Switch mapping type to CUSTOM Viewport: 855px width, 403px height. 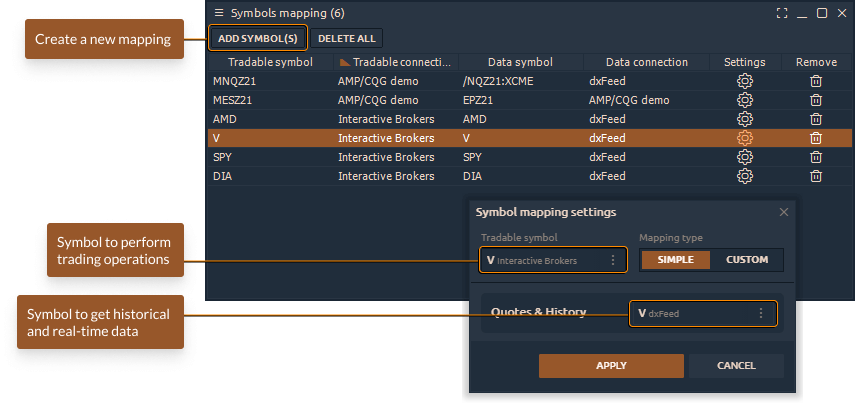(x=747, y=260)
